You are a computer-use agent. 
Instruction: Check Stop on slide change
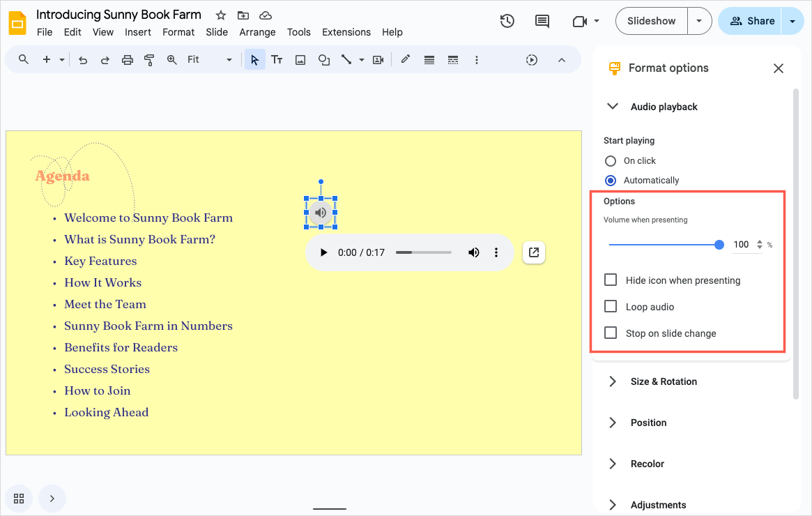pos(611,333)
